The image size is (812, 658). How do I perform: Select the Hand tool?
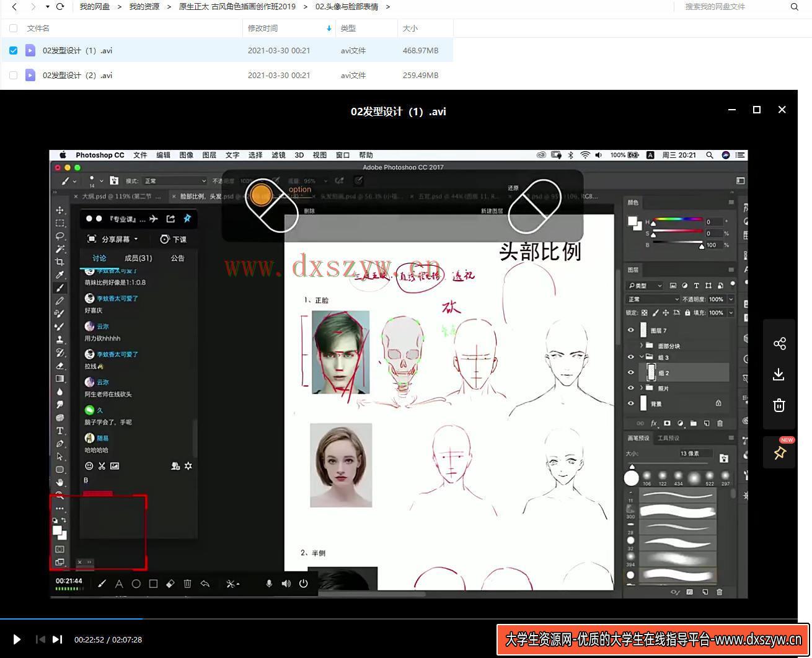point(60,482)
